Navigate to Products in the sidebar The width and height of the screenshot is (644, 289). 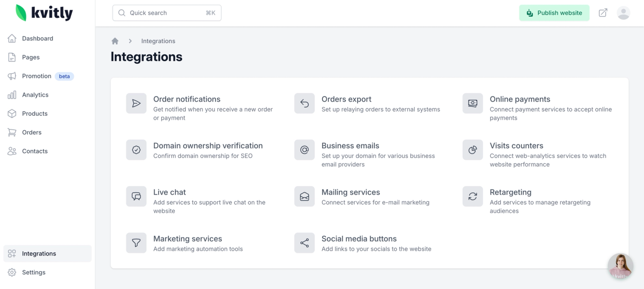click(x=35, y=113)
